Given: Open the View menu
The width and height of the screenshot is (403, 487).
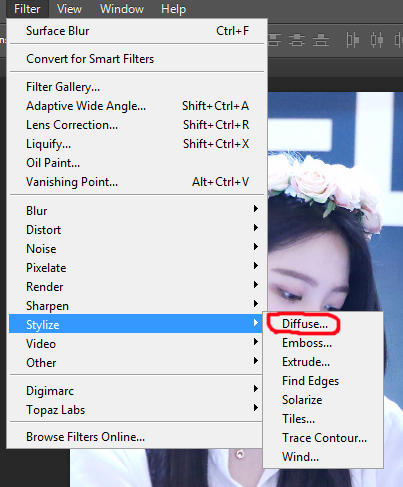Looking at the screenshot, I should [69, 9].
